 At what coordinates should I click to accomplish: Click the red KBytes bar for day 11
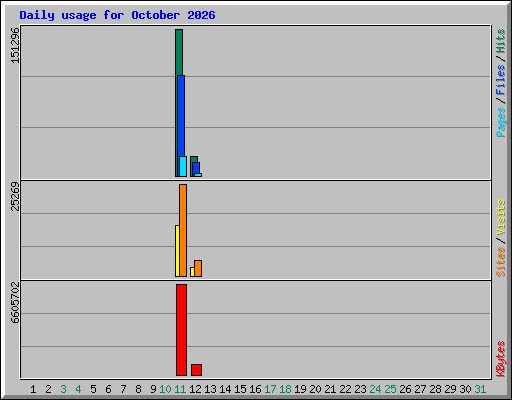[181, 330]
